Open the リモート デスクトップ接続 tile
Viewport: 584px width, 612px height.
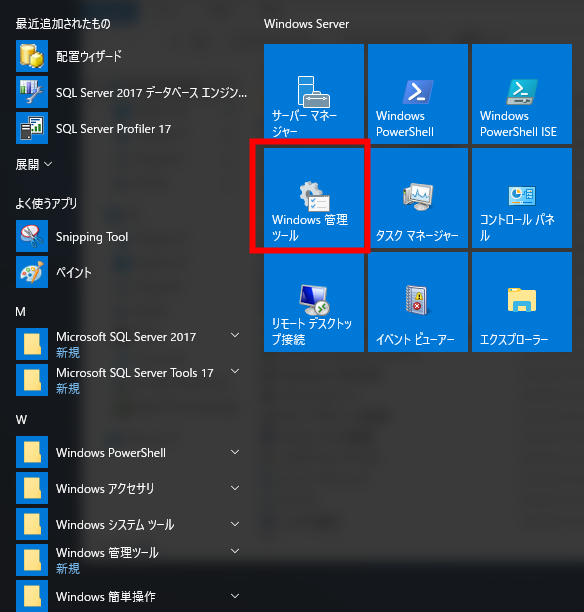314,302
